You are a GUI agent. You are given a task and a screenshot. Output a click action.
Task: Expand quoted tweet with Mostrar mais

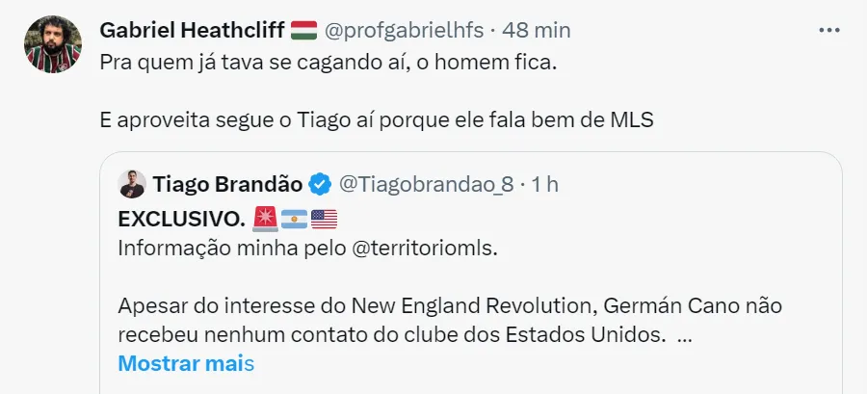[x=186, y=364]
